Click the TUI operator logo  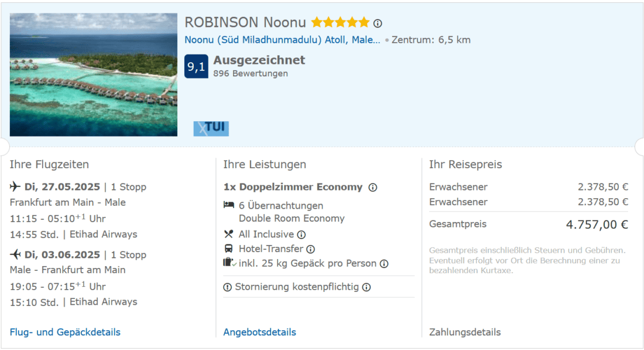click(211, 128)
